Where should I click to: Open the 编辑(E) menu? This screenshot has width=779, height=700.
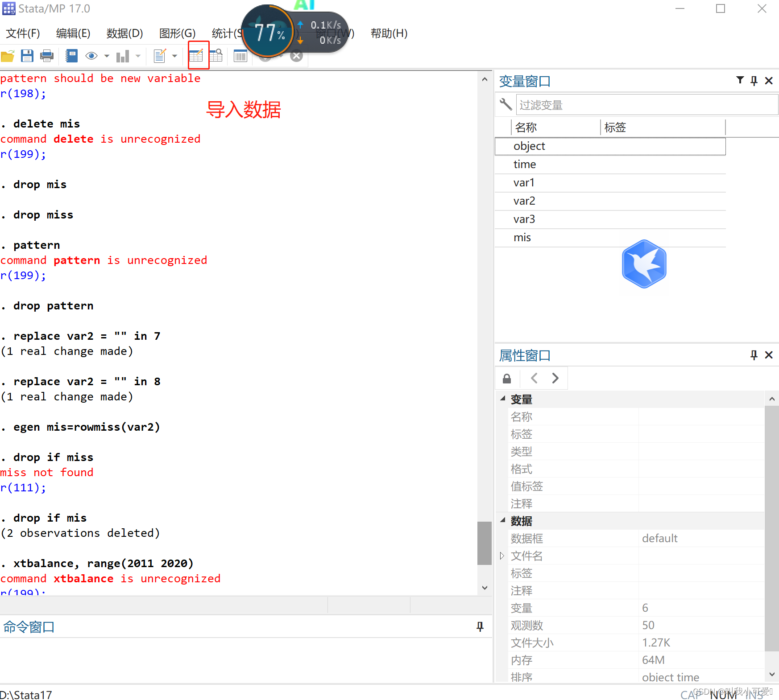click(x=73, y=33)
